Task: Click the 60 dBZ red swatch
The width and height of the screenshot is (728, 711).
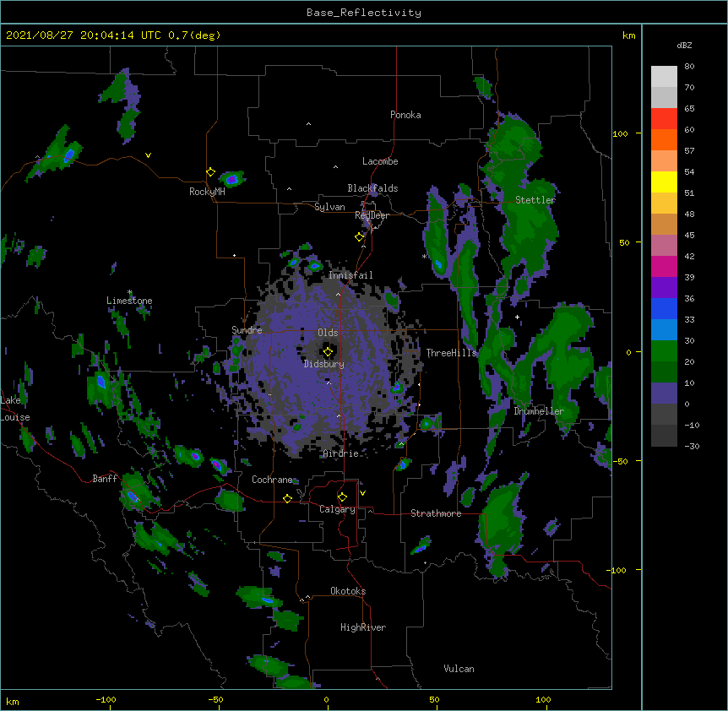Action: [664, 118]
